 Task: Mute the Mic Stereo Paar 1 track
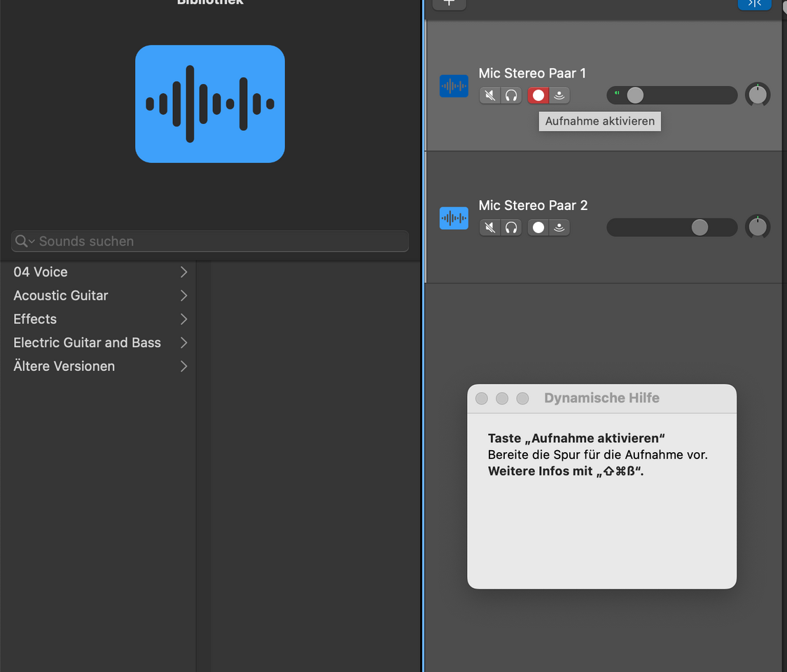tap(490, 95)
